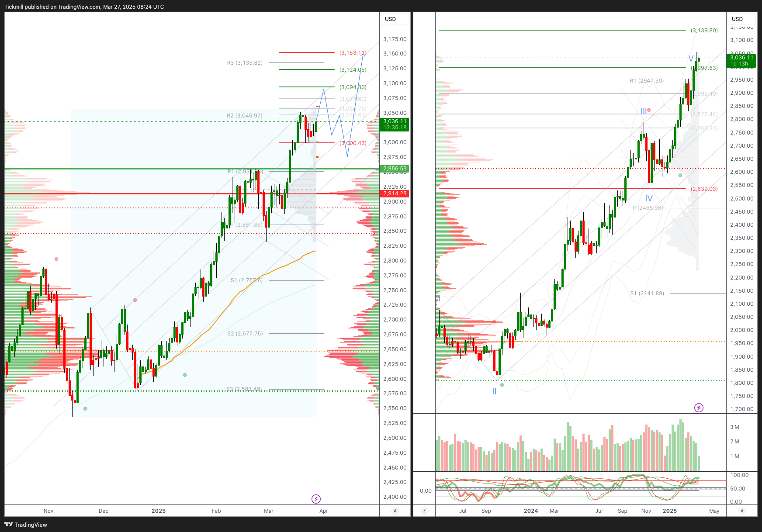Open USD currency selector on right chart
Image resolution: width=762 pixels, height=532 pixels.
pos(741,19)
